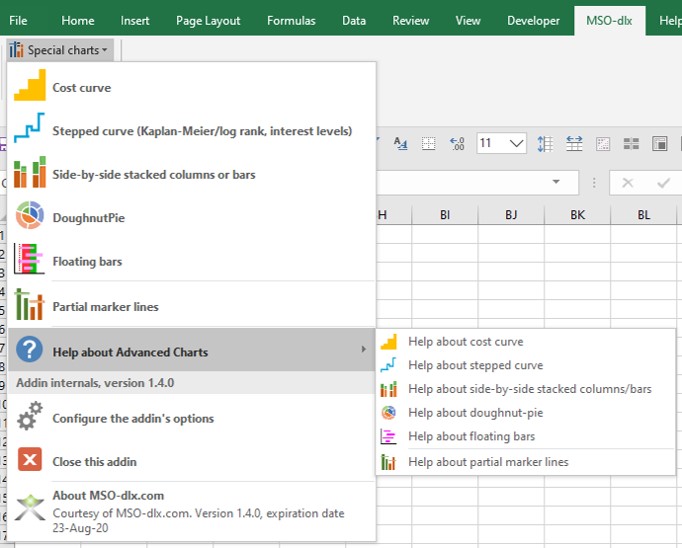
Task: Open Help about side-by-side stacked columns/bars
Action: coord(525,389)
